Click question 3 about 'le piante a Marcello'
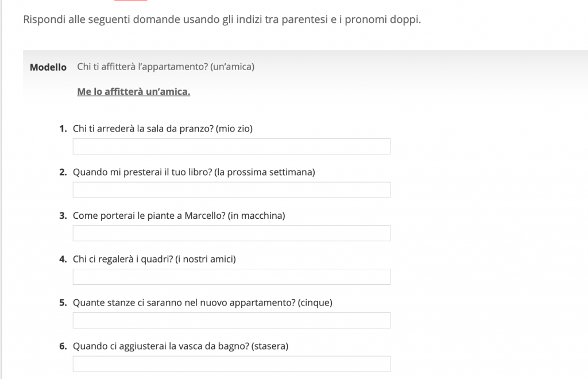This screenshot has height=379, width=588. [x=180, y=215]
